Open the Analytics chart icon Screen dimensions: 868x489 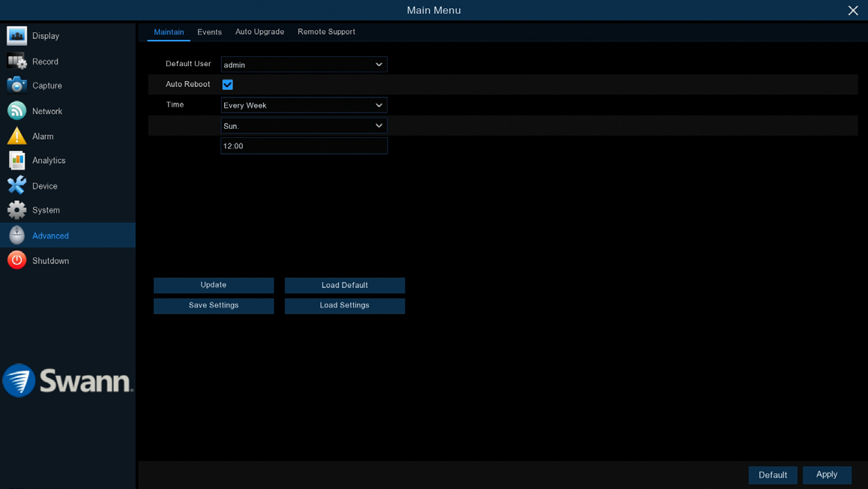click(16, 160)
